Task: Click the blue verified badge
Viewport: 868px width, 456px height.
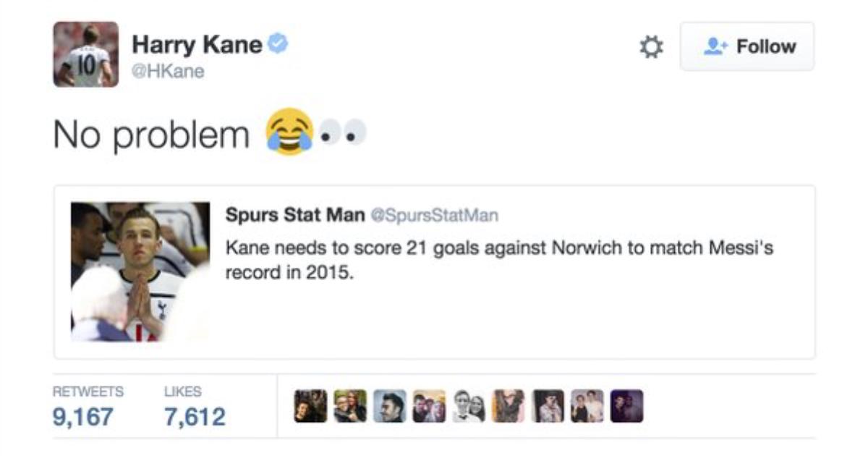Action: [x=278, y=45]
